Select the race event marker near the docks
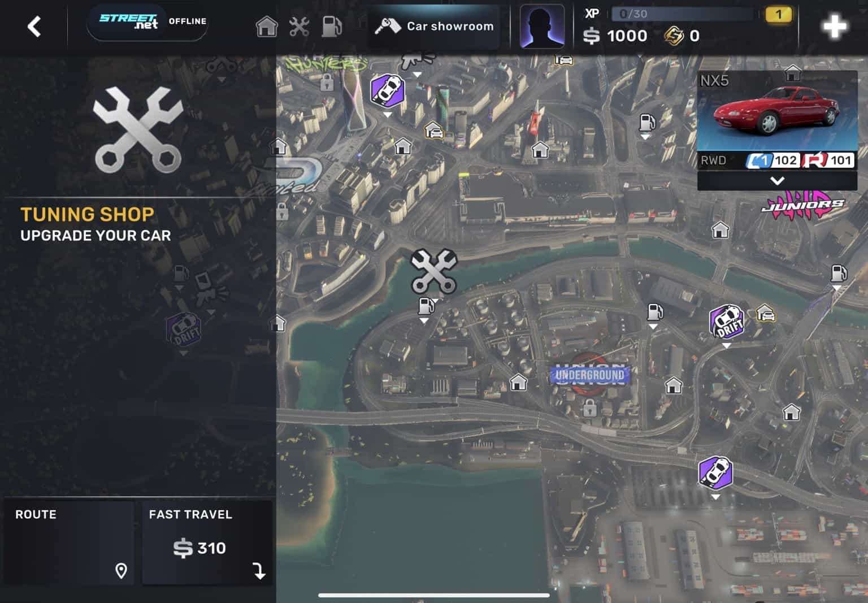This screenshot has width=868, height=603. click(715, 472)
